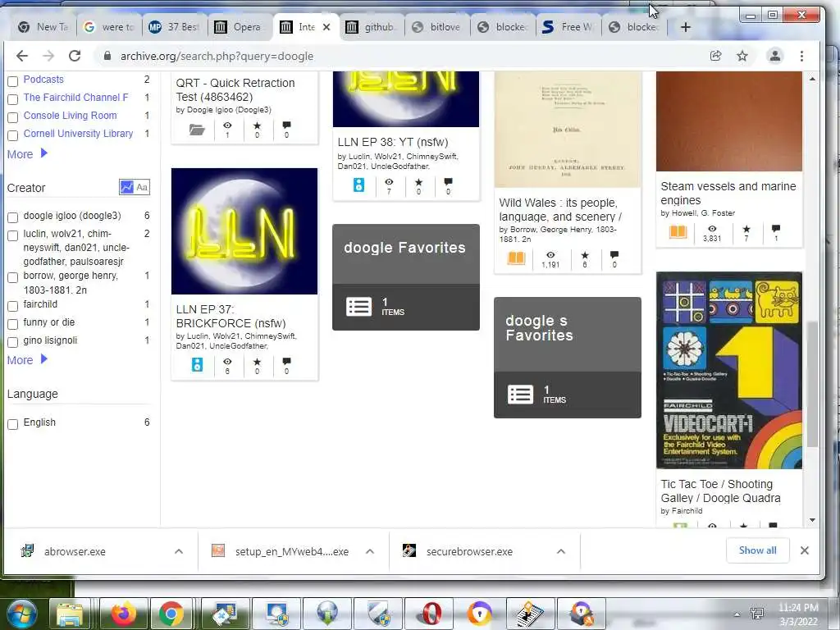
Task: Bookmark this page with the star icon
Action: 742,56
